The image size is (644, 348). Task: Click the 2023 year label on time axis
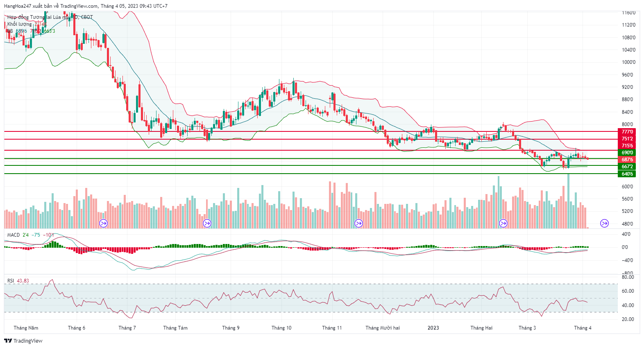coord(433,328)
